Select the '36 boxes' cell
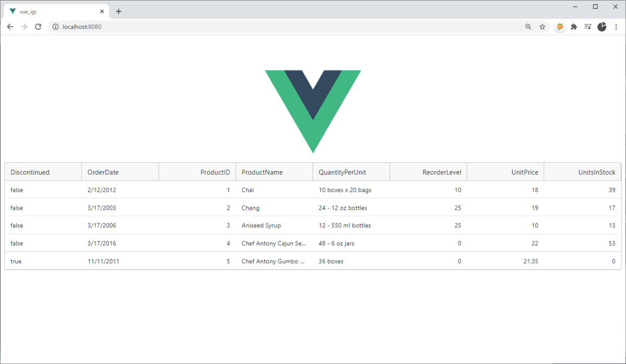626x364 pixels. 352,261
